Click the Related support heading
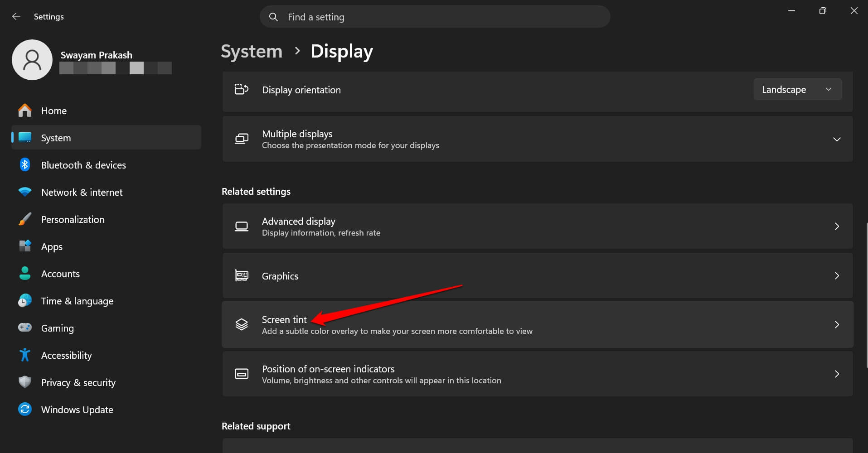 (256, 426)
